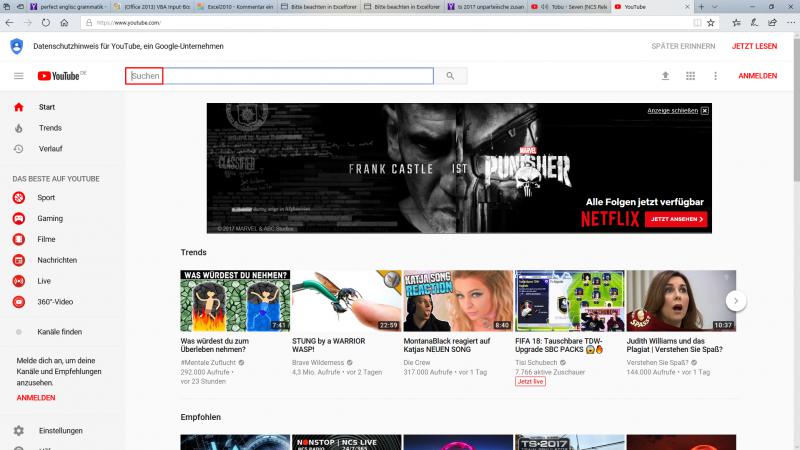Click the browser refresh button
This screenshot has height=450, width=800.
tap(46, 22)
